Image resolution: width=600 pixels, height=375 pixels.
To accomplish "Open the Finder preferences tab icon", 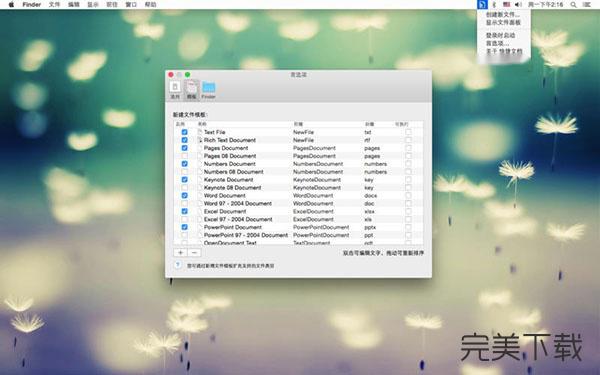I will pos(209,90).
